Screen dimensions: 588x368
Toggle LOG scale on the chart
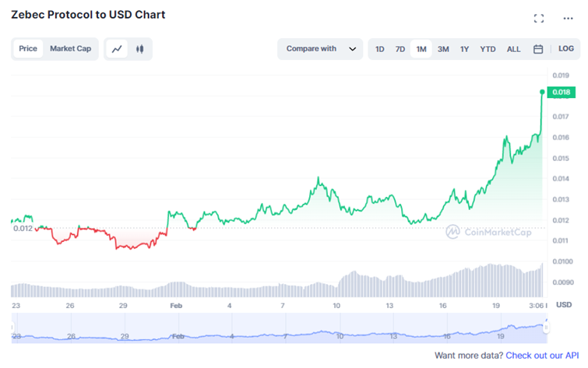click(x=566, y=49)
